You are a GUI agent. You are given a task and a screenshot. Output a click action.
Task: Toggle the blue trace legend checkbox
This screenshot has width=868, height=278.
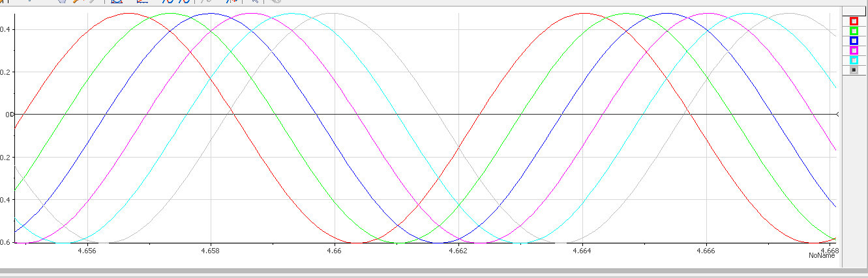click(x=854, y=41)
